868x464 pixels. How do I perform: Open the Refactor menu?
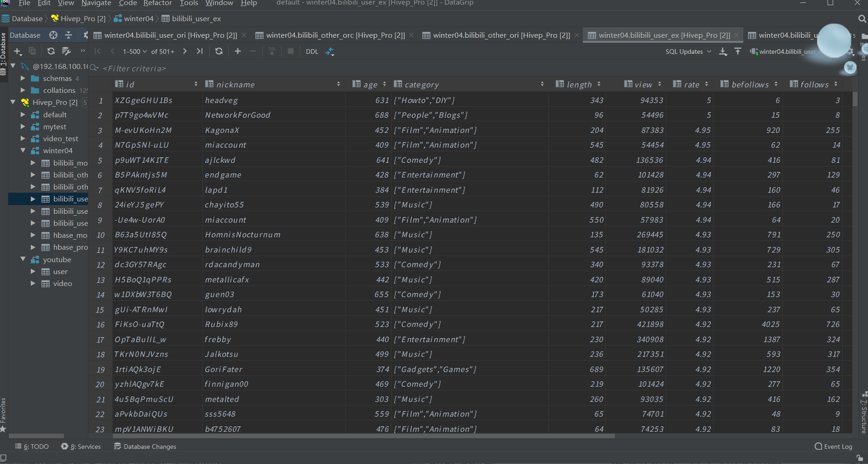point(157,3)
